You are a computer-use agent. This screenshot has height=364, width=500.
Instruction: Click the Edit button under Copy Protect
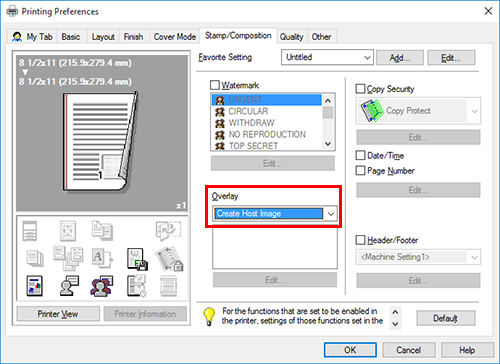click(418, 137)
